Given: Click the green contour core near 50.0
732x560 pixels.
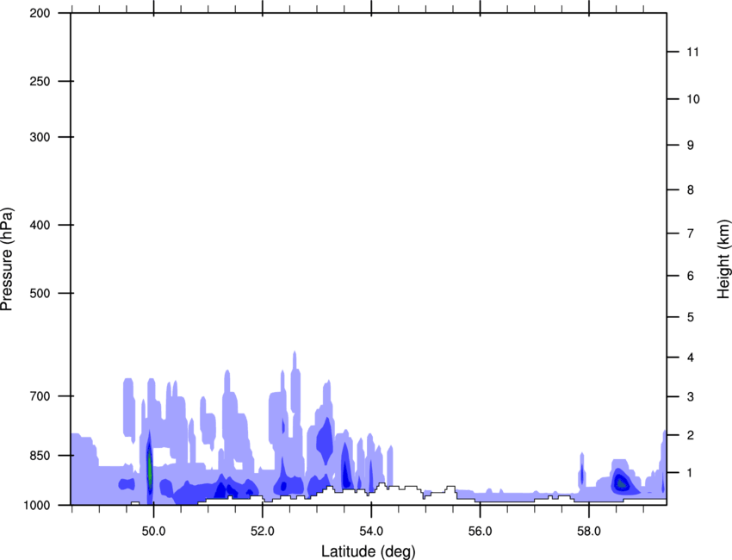Looking at the screenshot, I should (150, 468).
